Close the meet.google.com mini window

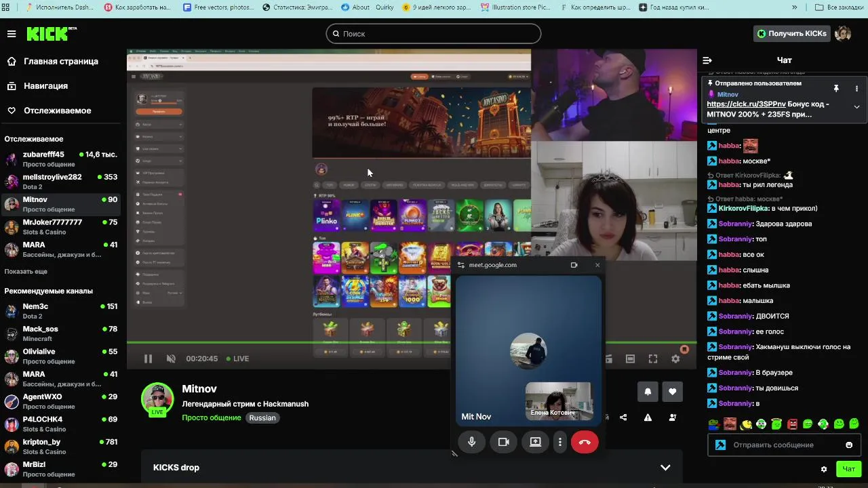pyautogui.click(x=597, y=265)
